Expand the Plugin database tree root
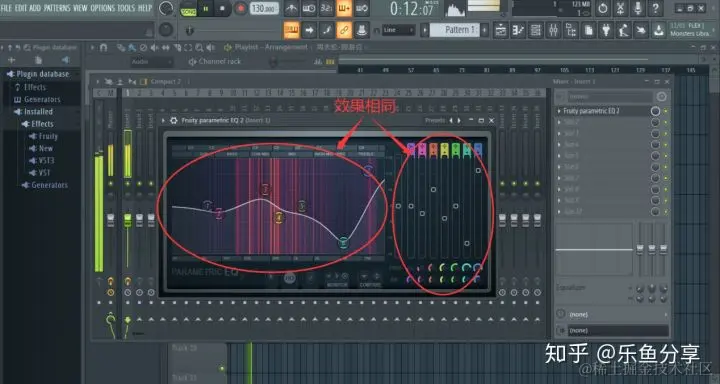This screenshot has width=720, height=384. click(38, 74)
